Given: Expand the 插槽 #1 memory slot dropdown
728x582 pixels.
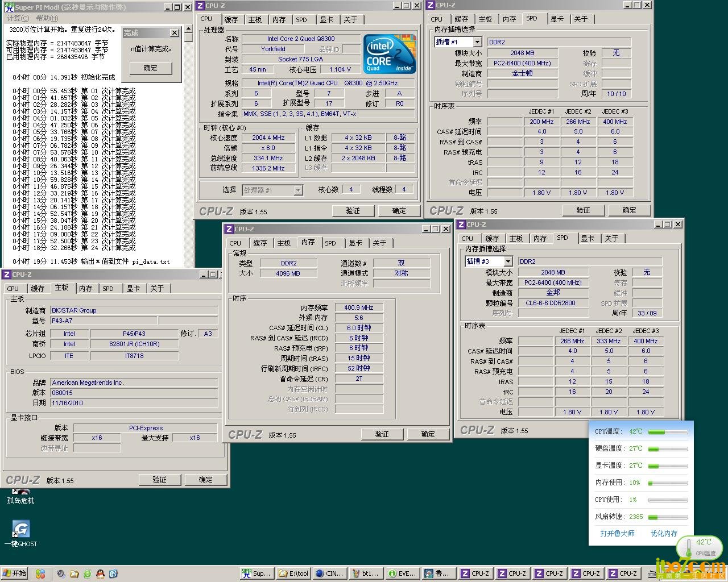Looking at the screenshot, I should point(477,42).
